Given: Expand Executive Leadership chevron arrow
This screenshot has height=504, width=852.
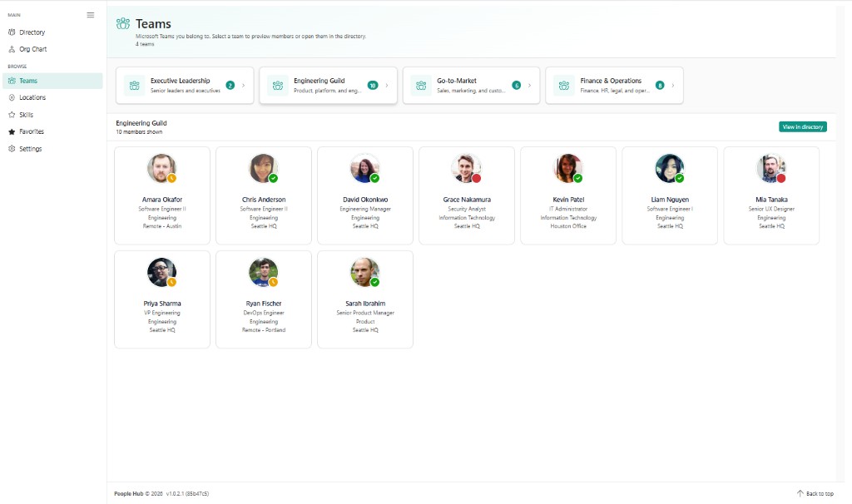Looking at the screenshot, I should point(244,86).
